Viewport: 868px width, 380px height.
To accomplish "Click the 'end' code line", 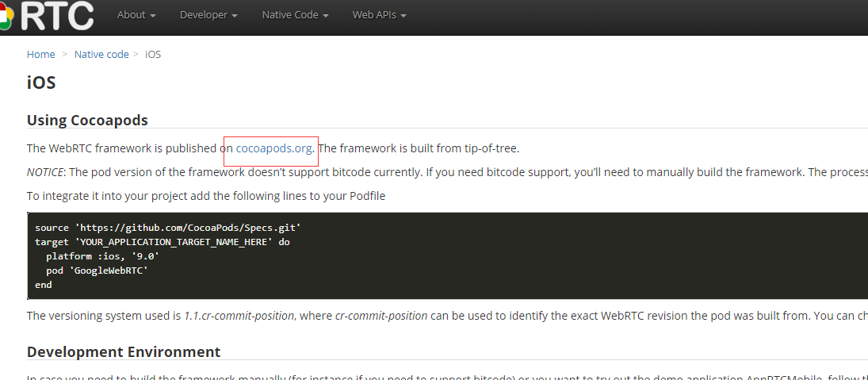I will [x=43, y=286].
